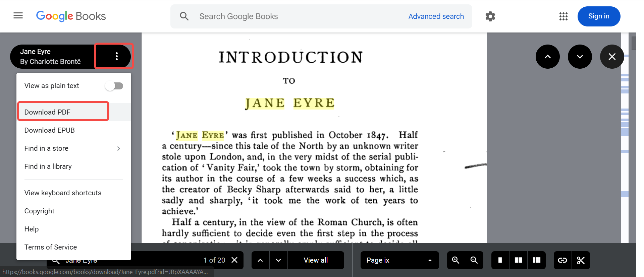Choose Find in a library
Screen dimensions: 644x277
pyautogui.click(x=74, y=166)
